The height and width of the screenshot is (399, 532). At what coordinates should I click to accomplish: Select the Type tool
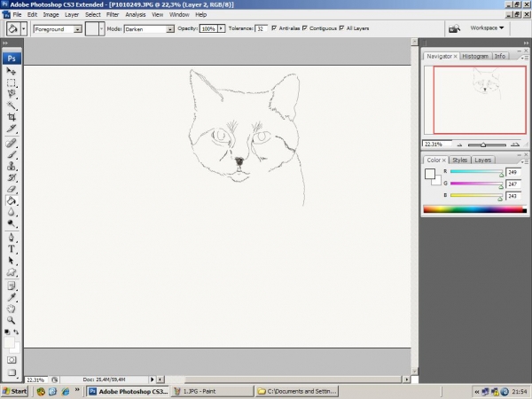pos(12,248)
